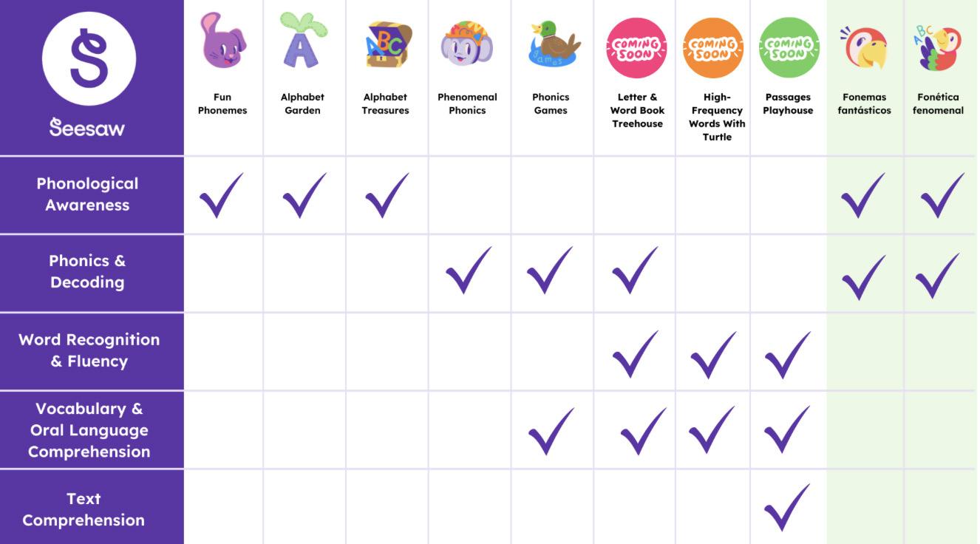Click Fun Phonemes Phonological Awareness checkmark

pyautogui.click(x=221, y=195)
